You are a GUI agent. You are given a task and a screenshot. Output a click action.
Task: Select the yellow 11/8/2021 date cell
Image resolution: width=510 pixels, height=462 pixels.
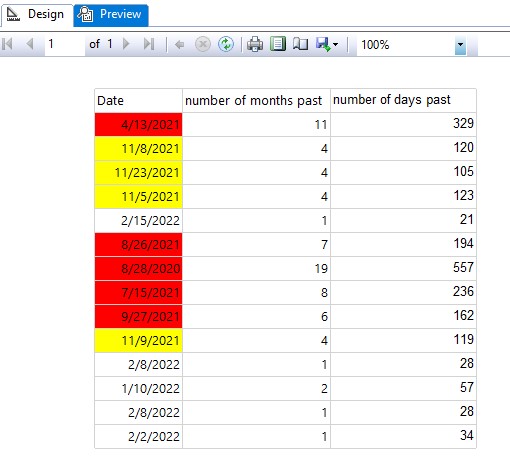pyautogui.click(x=138, y=148)
